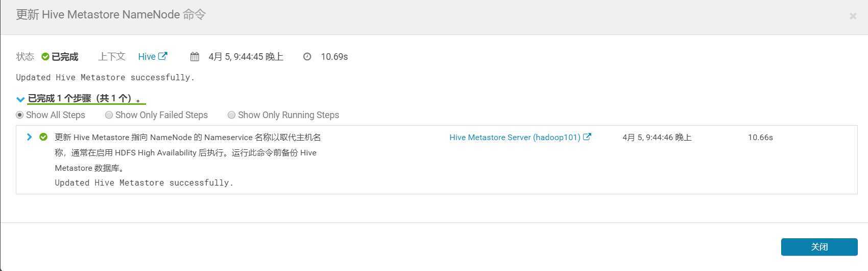
Task: Click the dialog title text
Action: coord(111,15)
